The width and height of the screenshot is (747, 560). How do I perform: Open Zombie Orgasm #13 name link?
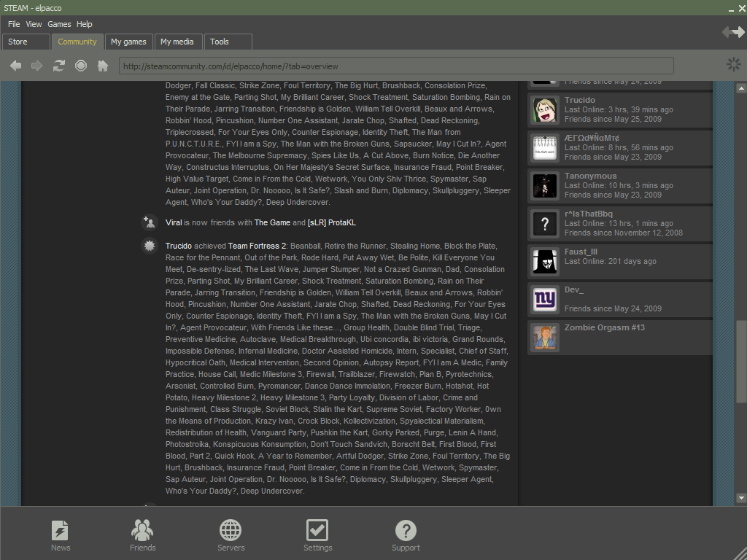pos(605,327)
